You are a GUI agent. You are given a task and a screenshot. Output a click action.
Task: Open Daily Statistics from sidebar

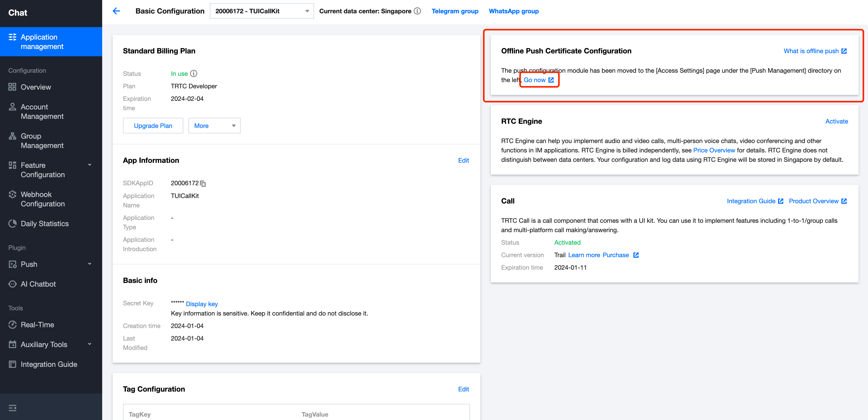(45, 224)
